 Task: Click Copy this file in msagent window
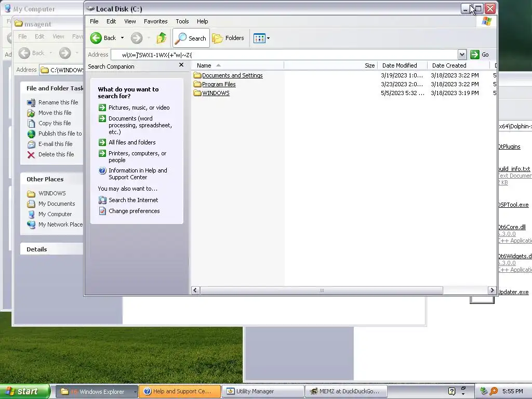pyautogui.click(x=54, y=123)
